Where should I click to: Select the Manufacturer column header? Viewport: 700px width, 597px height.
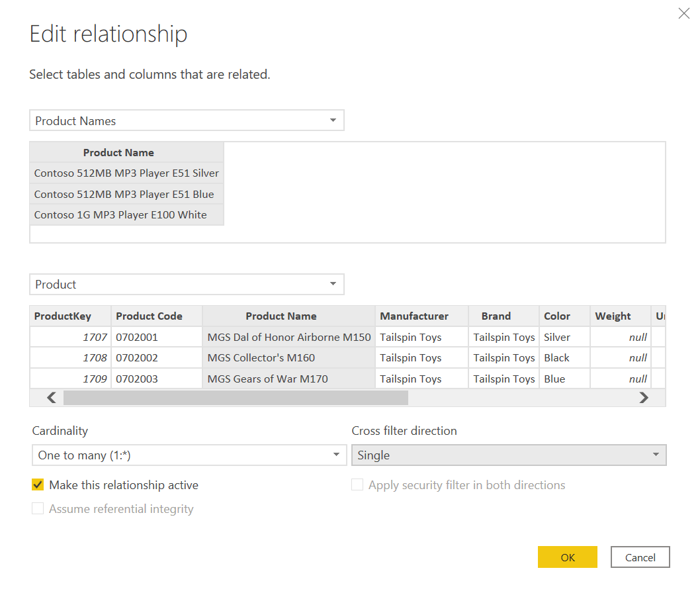pos(422,316)
